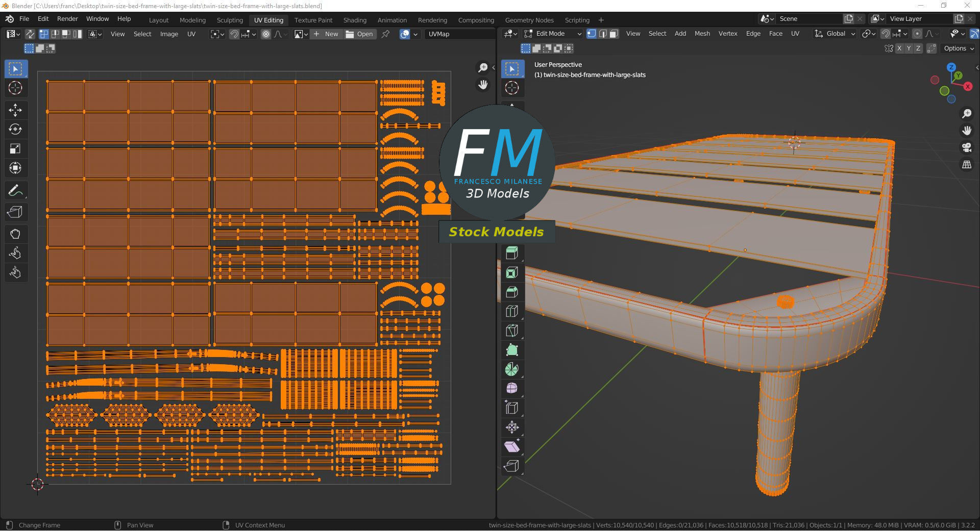Click the 3D viewport pan hand icon

click(967, 131)
